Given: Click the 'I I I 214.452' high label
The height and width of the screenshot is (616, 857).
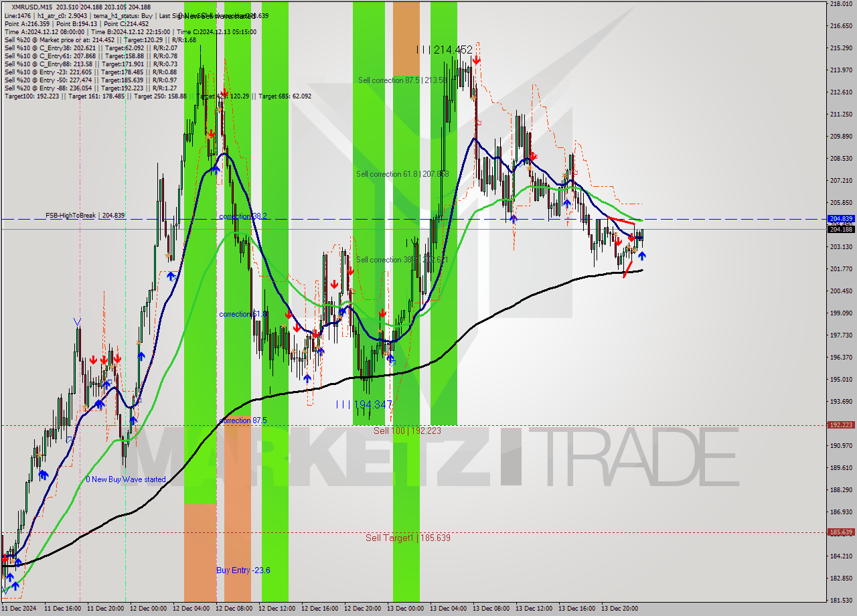Looking at the screenshot, I should tap(444, 50).
